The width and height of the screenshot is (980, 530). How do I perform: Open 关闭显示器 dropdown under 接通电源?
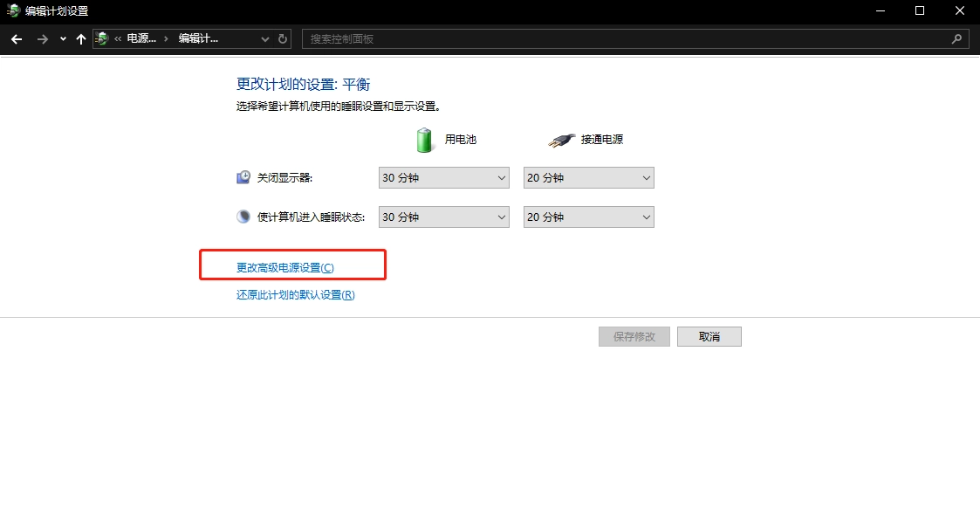(x=588, y=178)
